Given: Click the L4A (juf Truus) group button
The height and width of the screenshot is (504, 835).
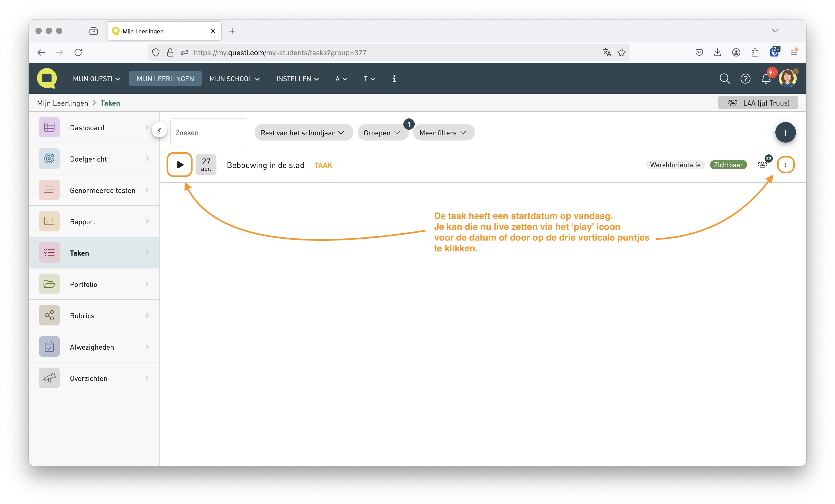Looking at the screenshot, I should tap(758, 103).
